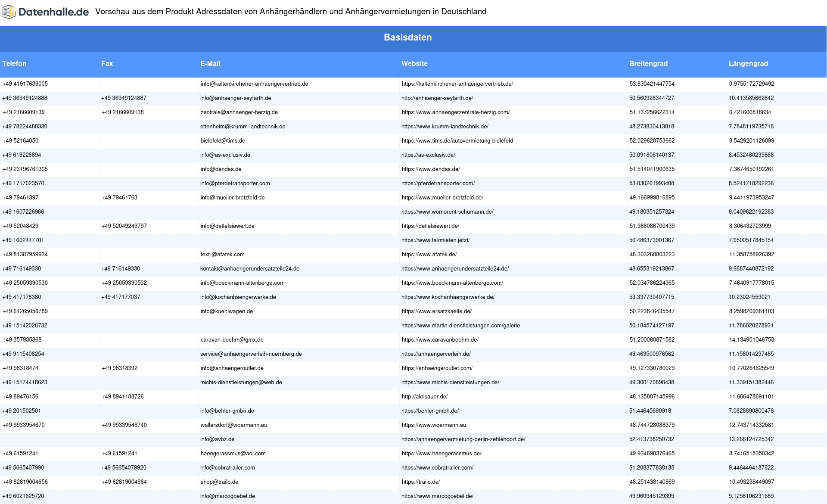The width and height of the screenshot is (827, 504).
Task: Select latitude value 48.251438140869
Action: (x=652, y=482)
